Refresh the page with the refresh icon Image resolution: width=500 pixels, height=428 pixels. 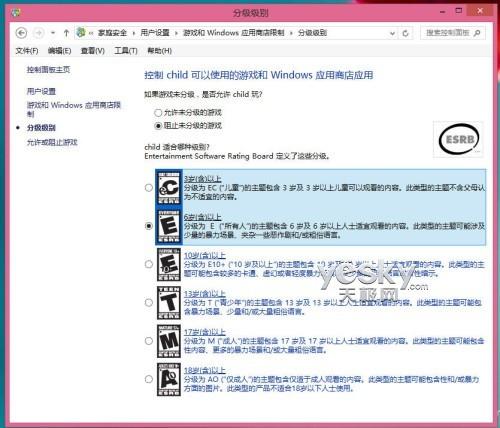tap(405, 33)
